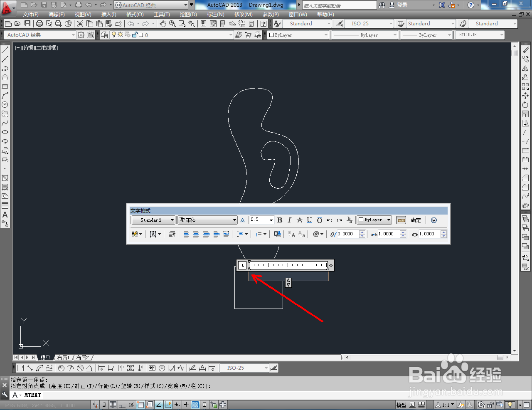Toggle Bold text formatting
The width and height of the screenshot is (532, 410).
click(x=280, y=220)
